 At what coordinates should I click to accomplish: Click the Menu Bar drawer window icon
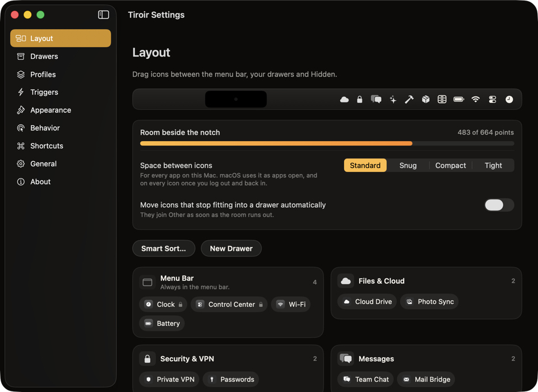[147, 282]
